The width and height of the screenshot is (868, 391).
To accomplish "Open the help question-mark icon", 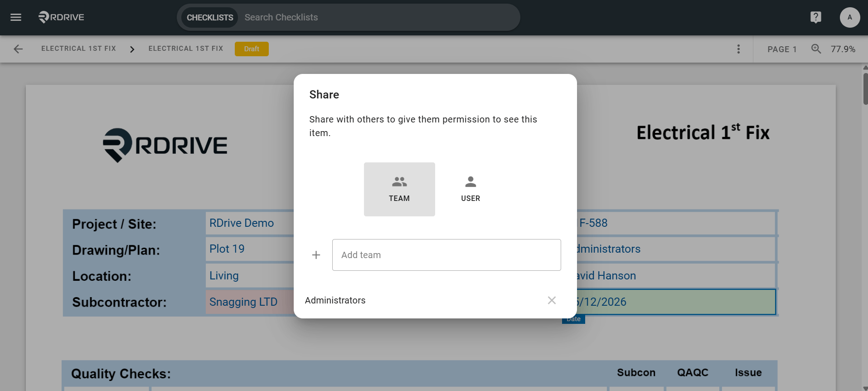I will (815, 17).
